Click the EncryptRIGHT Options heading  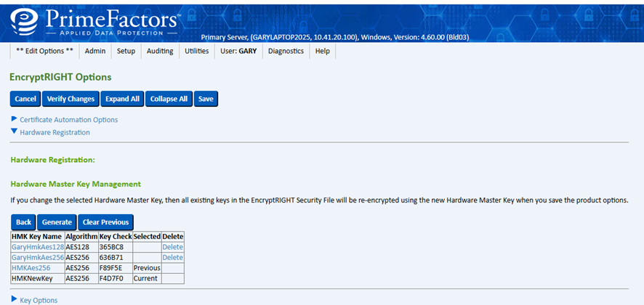tap(60, 77)
